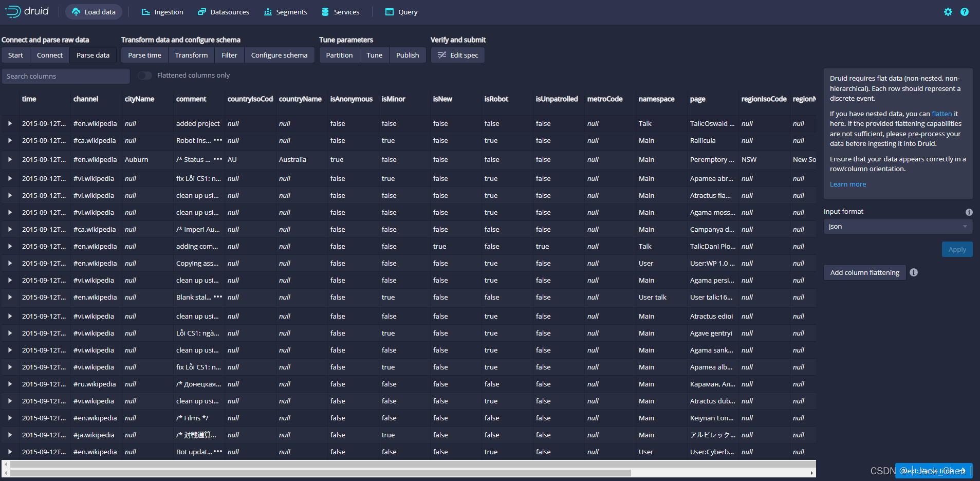Go to Segments view

tap(285, 12)
